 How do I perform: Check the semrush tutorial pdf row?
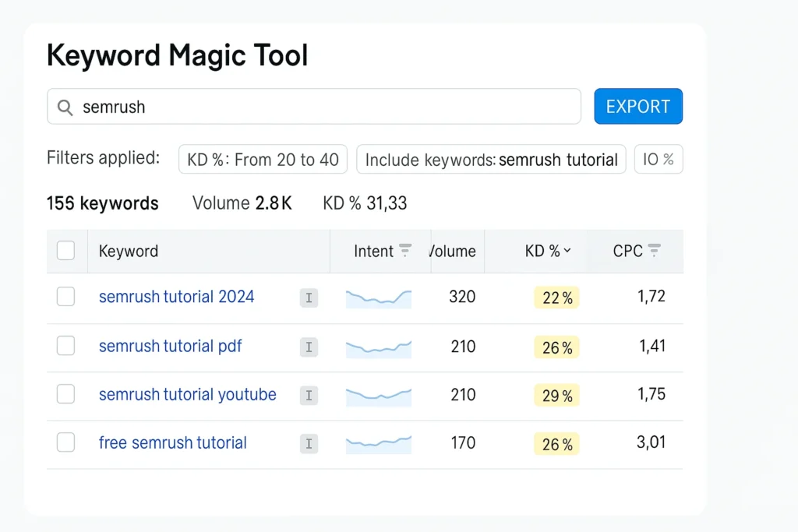[x=65, y=345]
